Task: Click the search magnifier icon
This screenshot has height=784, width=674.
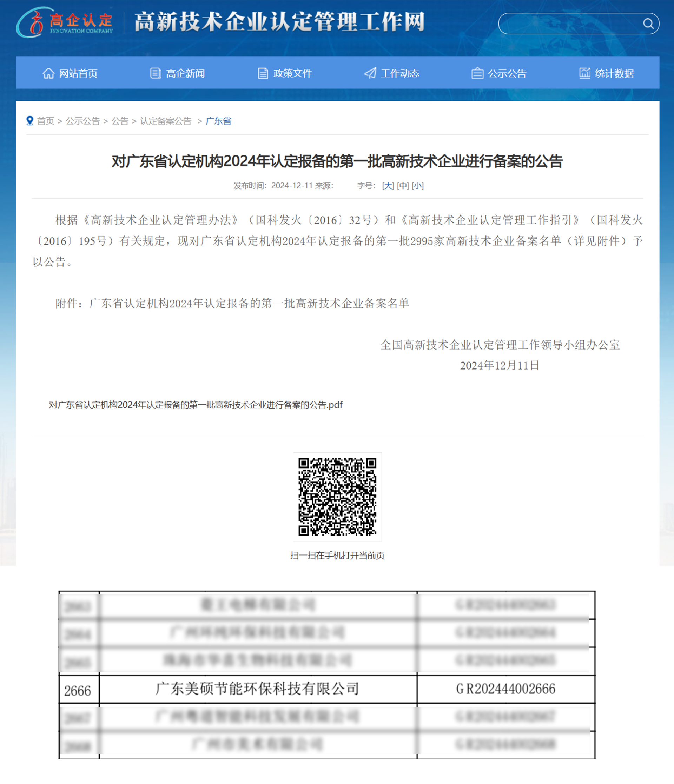Action: [648, 24]
